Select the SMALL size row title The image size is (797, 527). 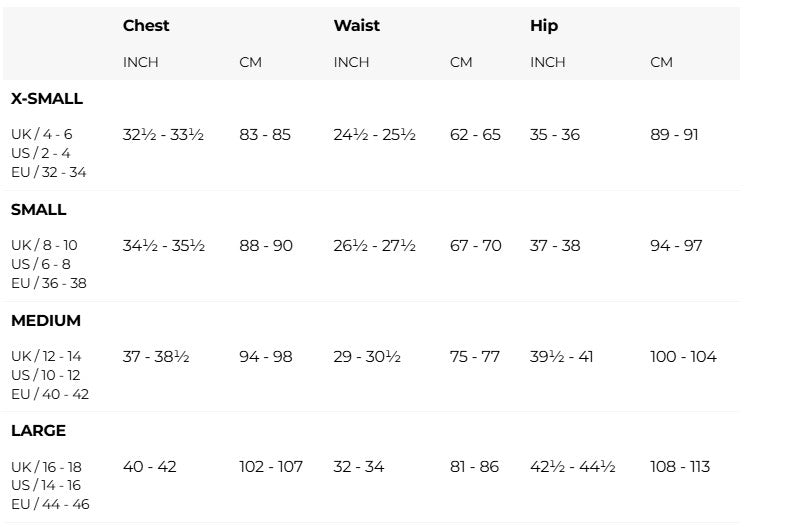tap(39, 210)
